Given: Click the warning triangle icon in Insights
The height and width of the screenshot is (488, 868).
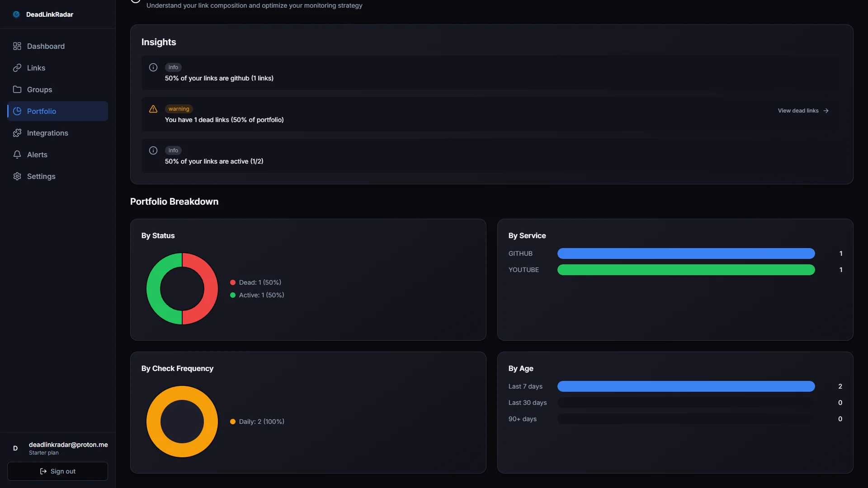Looking at the screenshot, I should [x=153, y=109].
